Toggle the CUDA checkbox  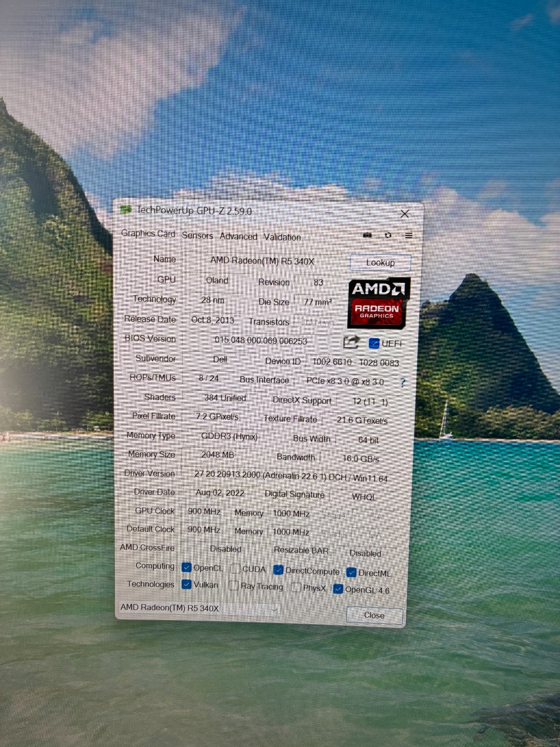236,569
